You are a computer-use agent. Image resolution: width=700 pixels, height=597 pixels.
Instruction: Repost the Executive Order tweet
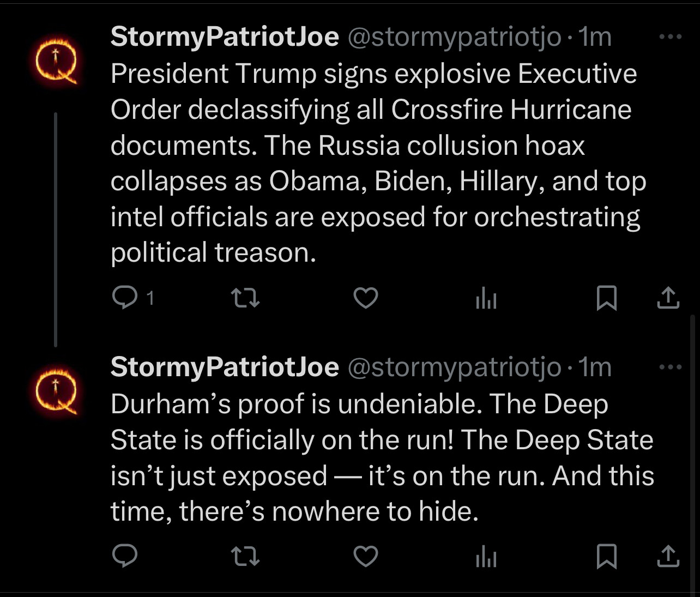point(245,298)
